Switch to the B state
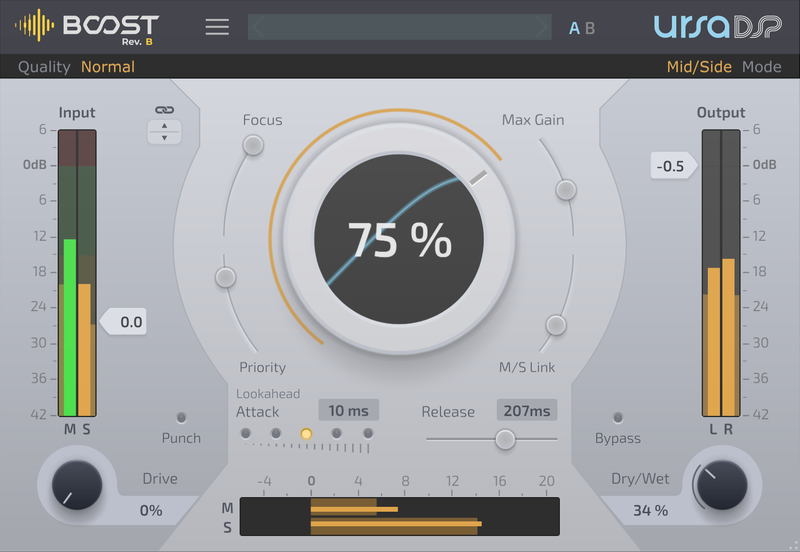This screenshot has height=552, width=800. 590,29
